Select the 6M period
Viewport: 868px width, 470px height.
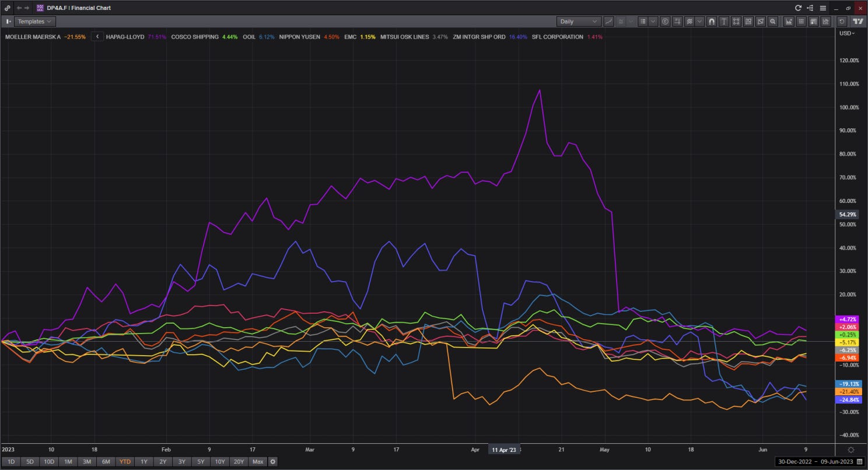[x=106, y=462]
